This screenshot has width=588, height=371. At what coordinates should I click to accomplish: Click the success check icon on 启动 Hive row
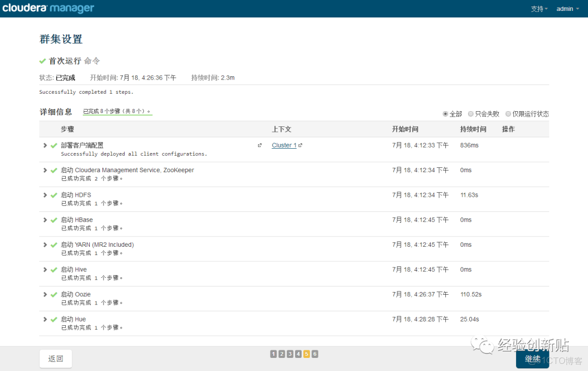point(53,269)
